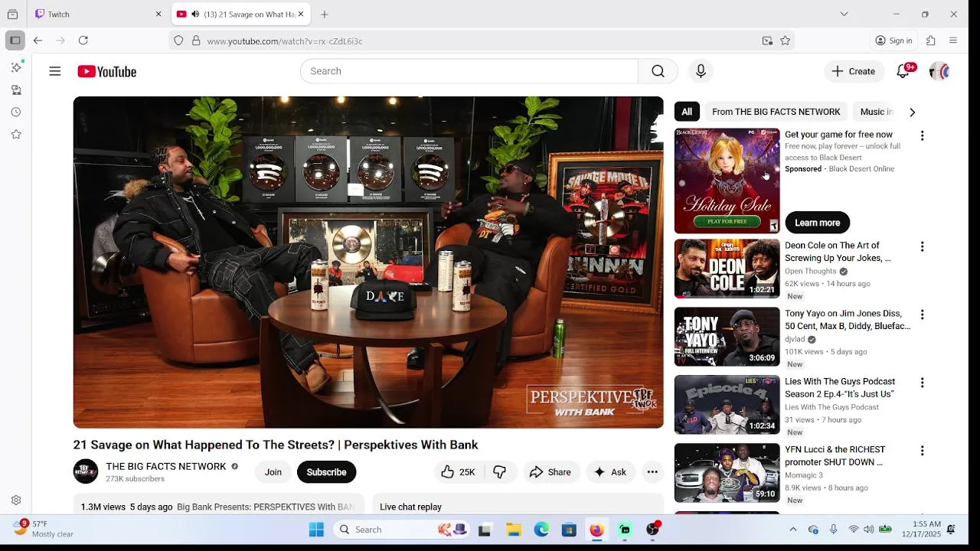Click the YouTube search magnifier button
980x551 pixels.
(x=658, y=71)
